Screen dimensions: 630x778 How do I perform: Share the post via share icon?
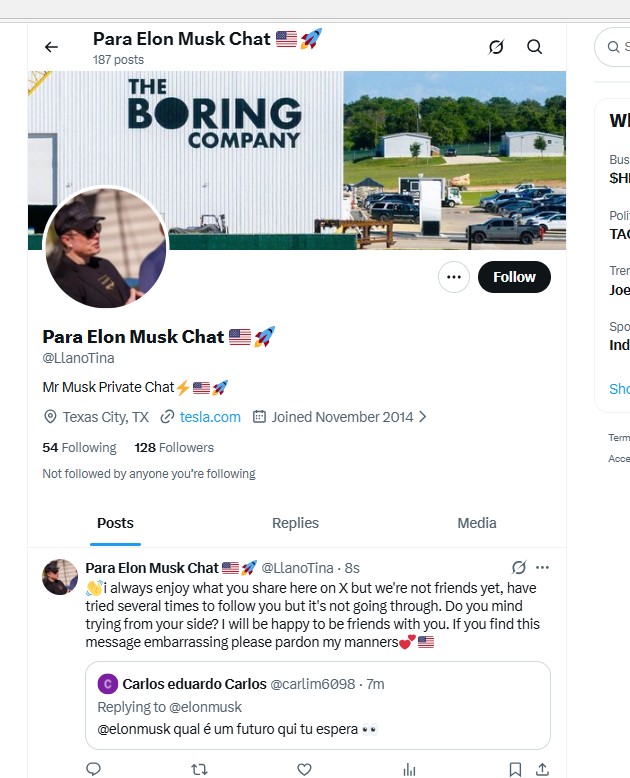(x=542, y=769)
